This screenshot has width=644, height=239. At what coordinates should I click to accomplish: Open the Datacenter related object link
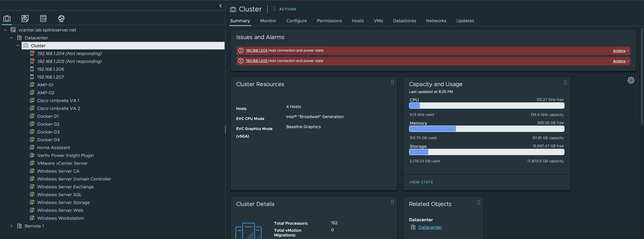click(x=430, y=227)
